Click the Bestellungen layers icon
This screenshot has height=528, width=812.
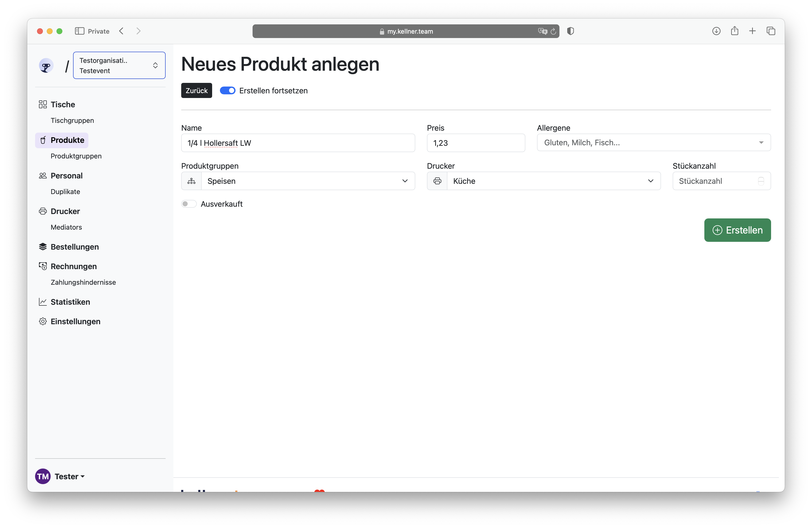[x=43, y=247]
